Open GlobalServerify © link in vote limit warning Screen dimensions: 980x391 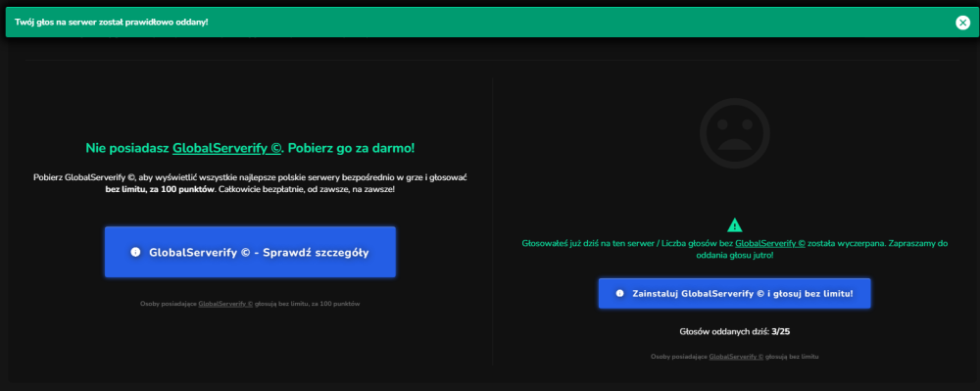(x=770, y=244)
